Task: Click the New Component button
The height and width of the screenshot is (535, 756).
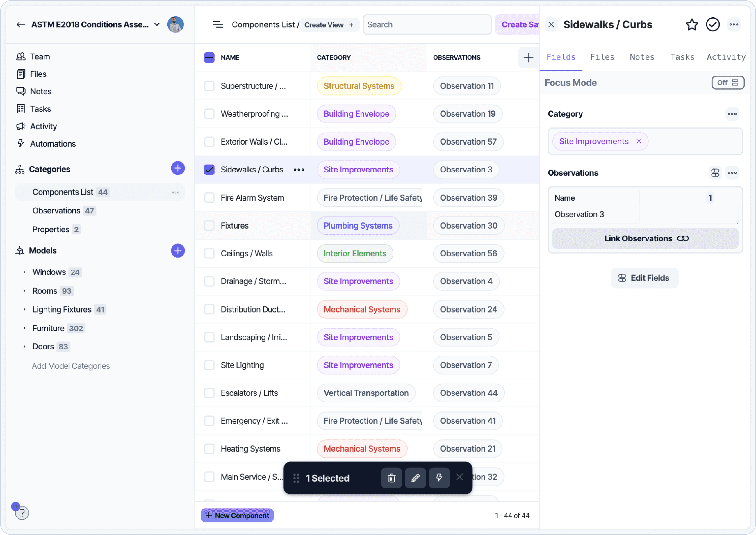Action: pyautogui.click(x=237, y=515)
